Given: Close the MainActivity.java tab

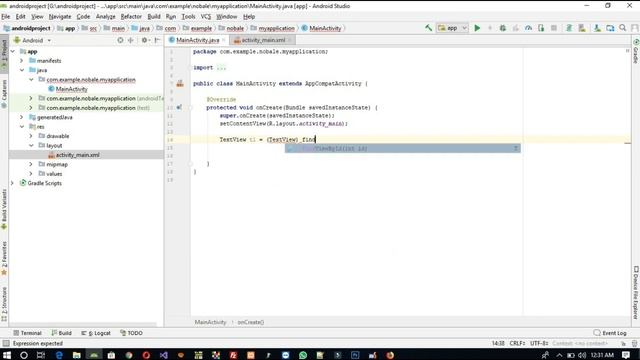Looking at the screenshot, I should pyautogui.click(x=224, y=40).
